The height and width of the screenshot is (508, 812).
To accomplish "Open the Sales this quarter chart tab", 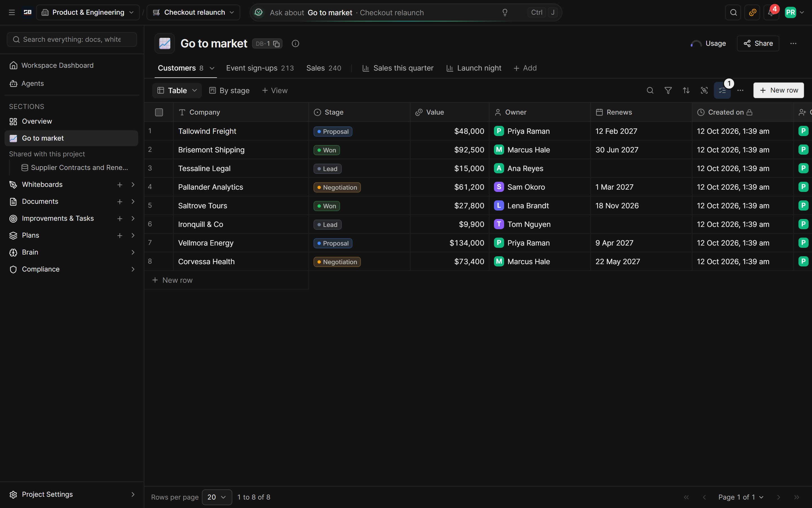I will (398, 68).
